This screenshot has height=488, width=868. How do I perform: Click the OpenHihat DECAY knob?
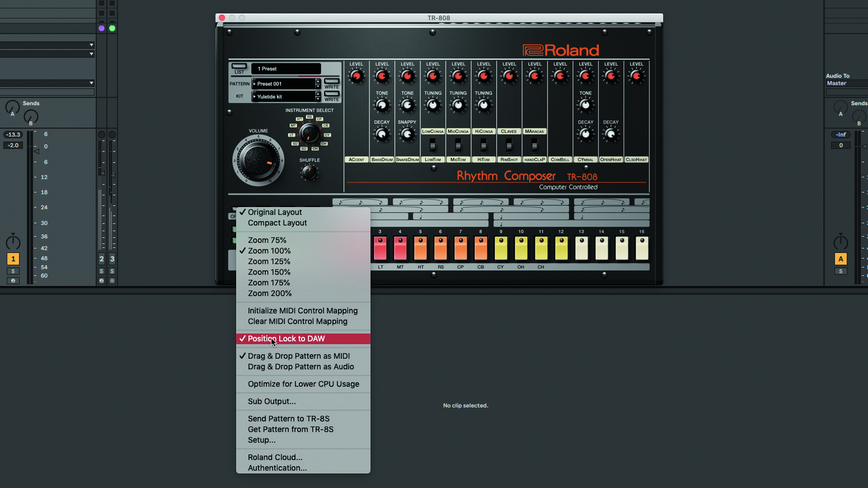pyautogui.click(x=611, y=134)
